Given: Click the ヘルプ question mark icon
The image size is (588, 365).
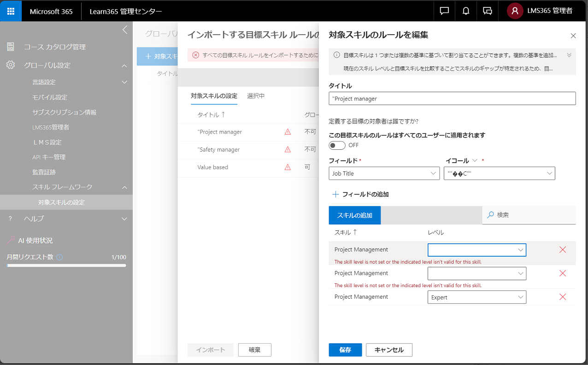Looking at the screenshot, I should pyautogui.click(x=11, y=218).
